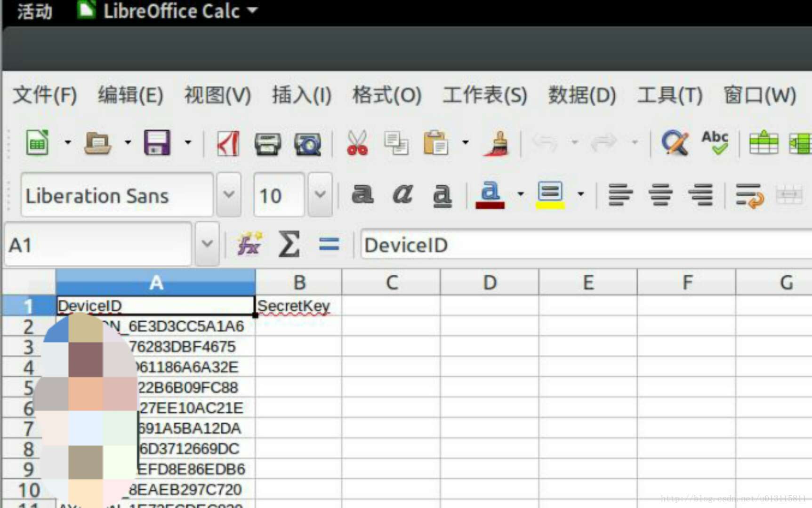
Task: Select column B header
Action: tap(299, 282)
